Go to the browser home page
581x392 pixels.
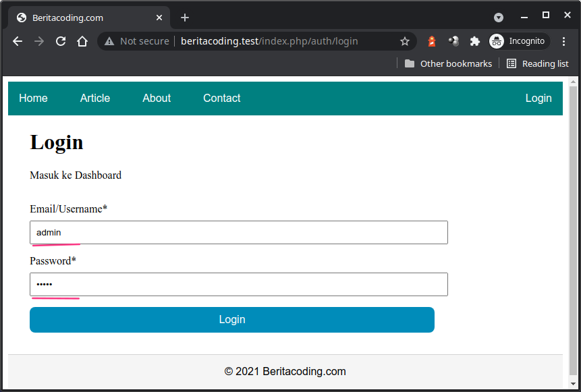(x=82, y=41)
